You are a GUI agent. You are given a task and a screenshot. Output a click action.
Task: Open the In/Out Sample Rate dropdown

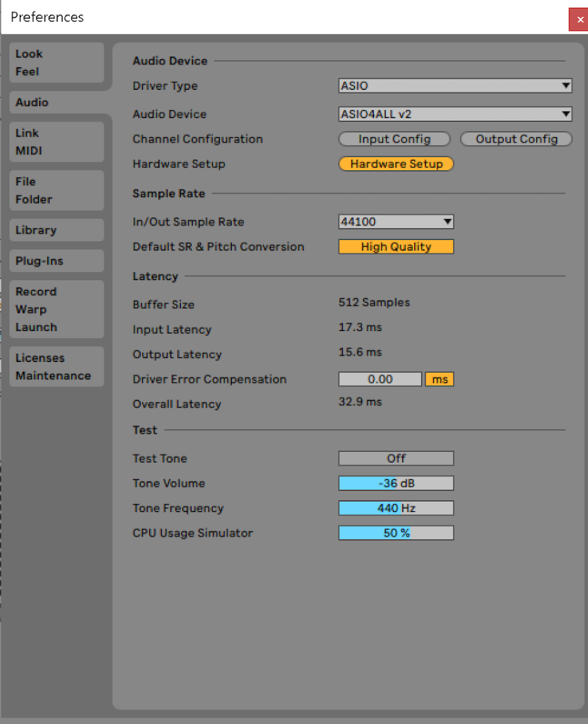click(396, 222)
